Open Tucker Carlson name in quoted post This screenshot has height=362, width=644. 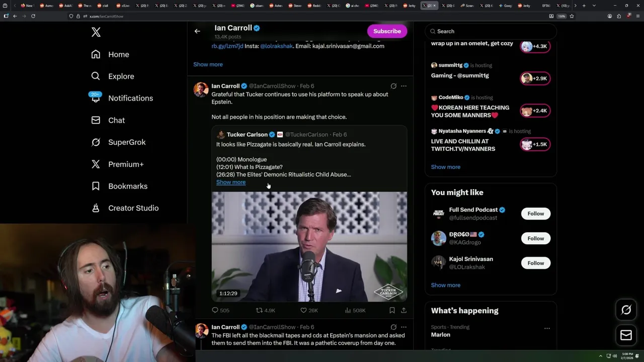(x=247, y=134)
